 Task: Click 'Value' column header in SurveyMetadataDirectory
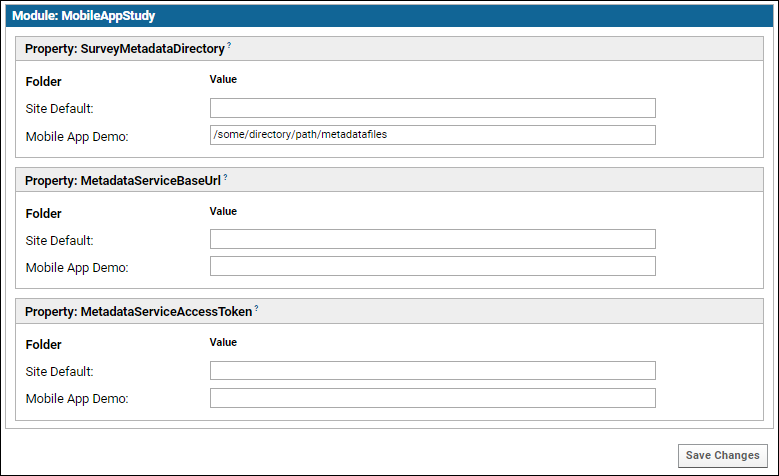[x=223, y=79]
